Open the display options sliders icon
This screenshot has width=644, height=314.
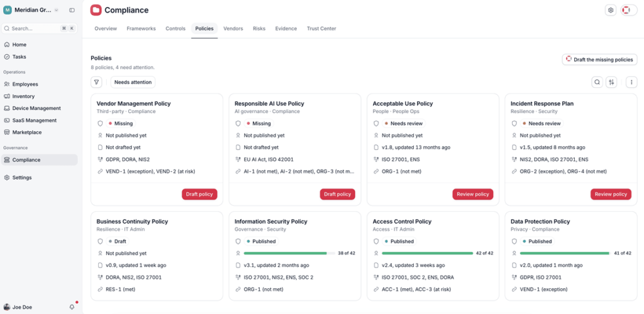pos(611,82)
